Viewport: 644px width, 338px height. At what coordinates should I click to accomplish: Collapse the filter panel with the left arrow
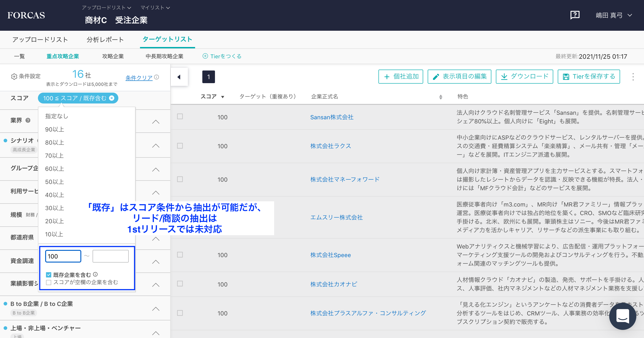[x=179, y=77]
